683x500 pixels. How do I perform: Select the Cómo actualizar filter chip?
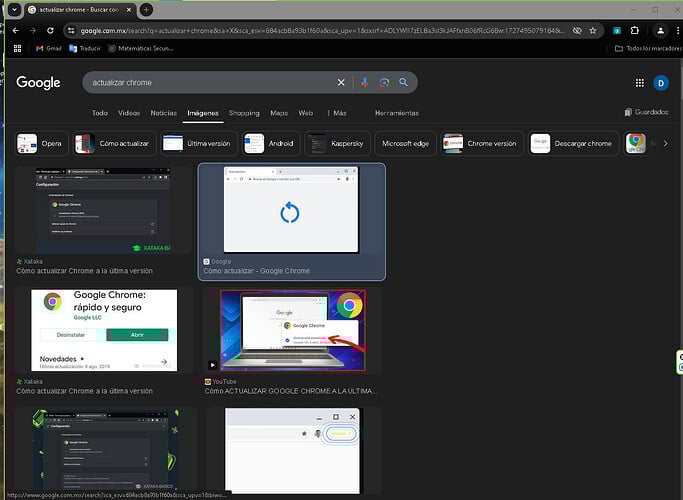115,143
